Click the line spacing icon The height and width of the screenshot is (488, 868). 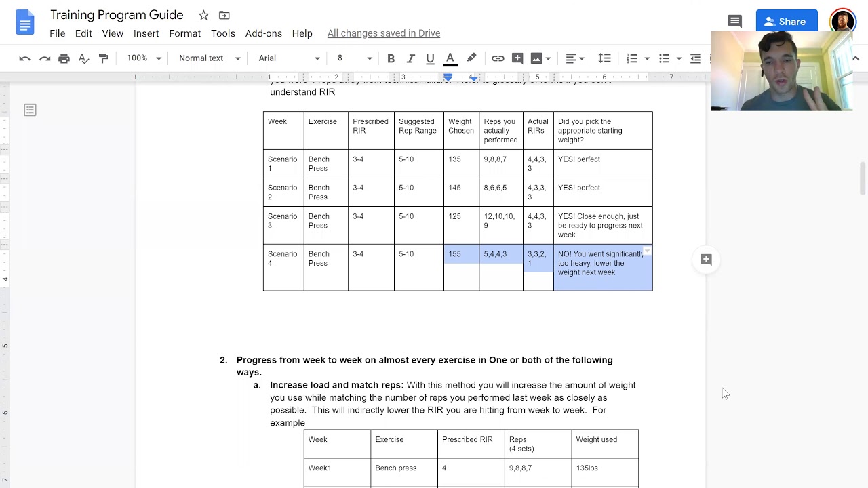(x=604, y=58)
